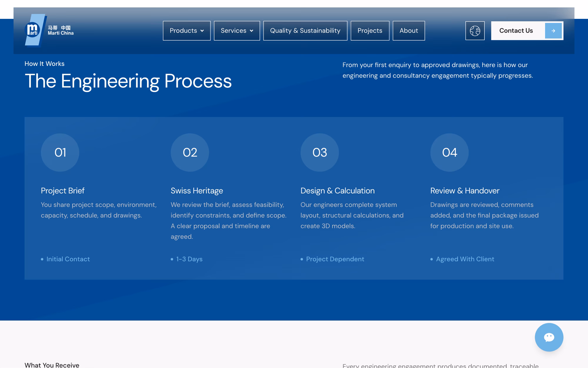Click the Design & Calculation description text

point(352,215)
